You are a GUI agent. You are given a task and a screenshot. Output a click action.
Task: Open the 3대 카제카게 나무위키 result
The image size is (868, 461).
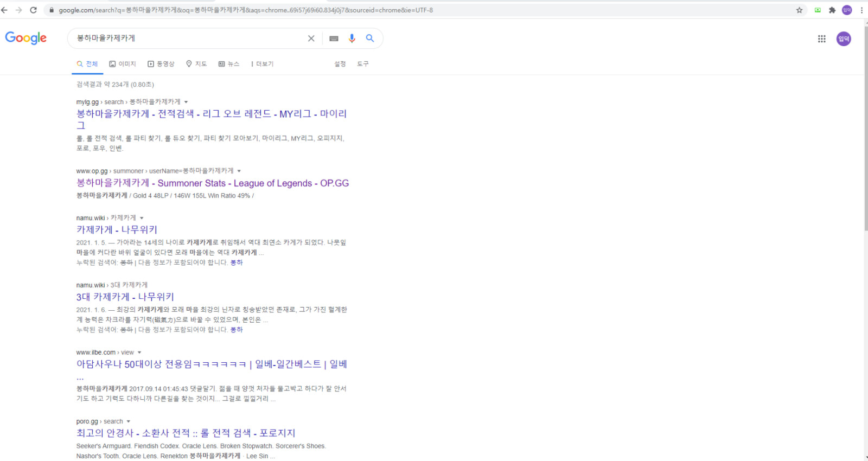click(125, 297)
